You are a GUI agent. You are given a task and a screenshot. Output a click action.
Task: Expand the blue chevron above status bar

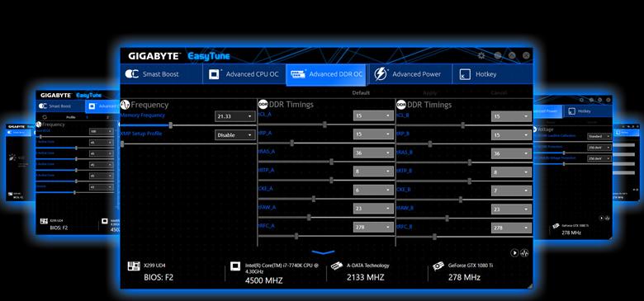click(x=323, y=252)
